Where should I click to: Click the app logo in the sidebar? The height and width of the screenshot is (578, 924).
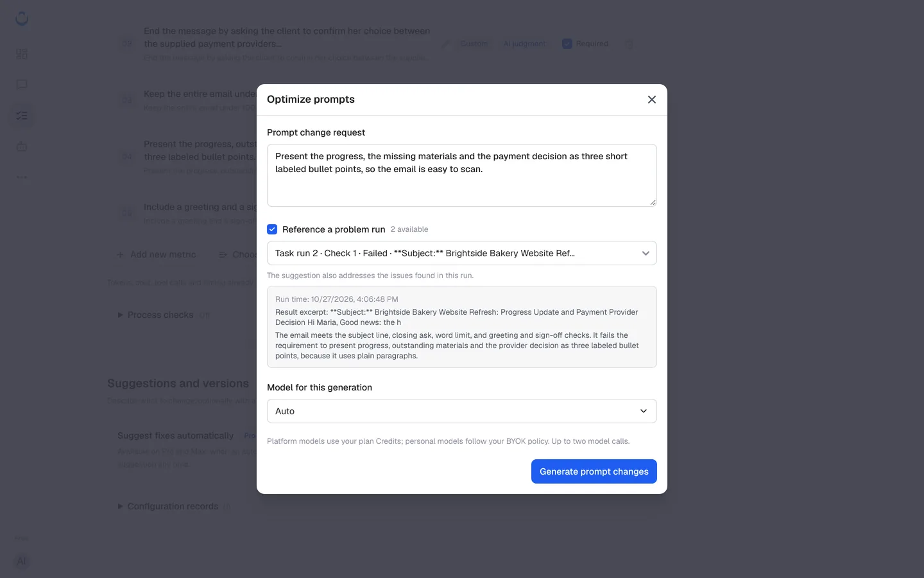(x=22, y=19)
